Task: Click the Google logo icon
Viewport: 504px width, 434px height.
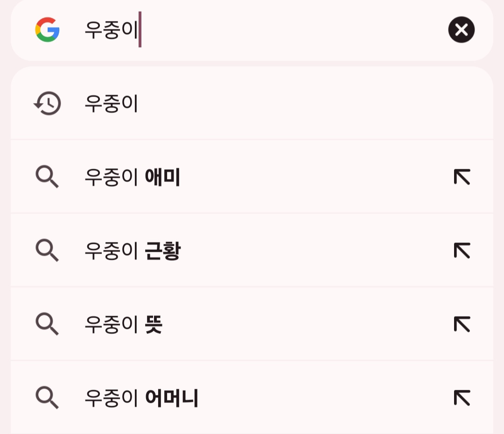Action: (x=47, y=30)
